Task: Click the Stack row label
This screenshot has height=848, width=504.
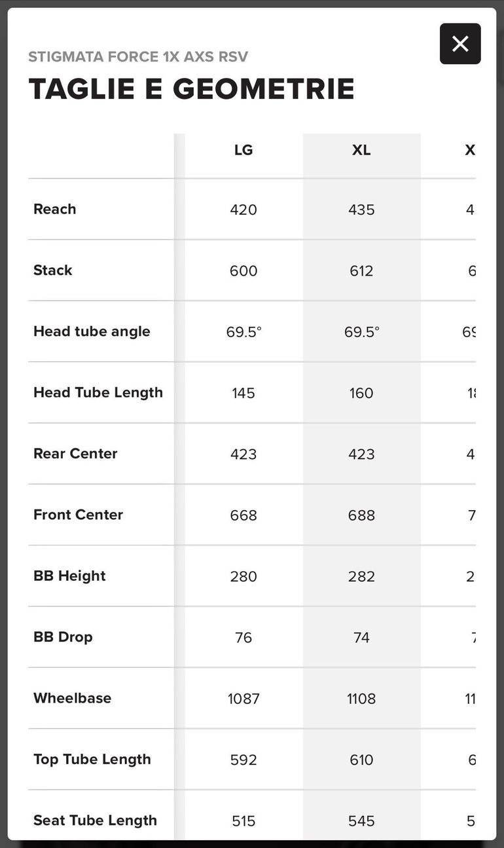Action: tap(53, 270)
